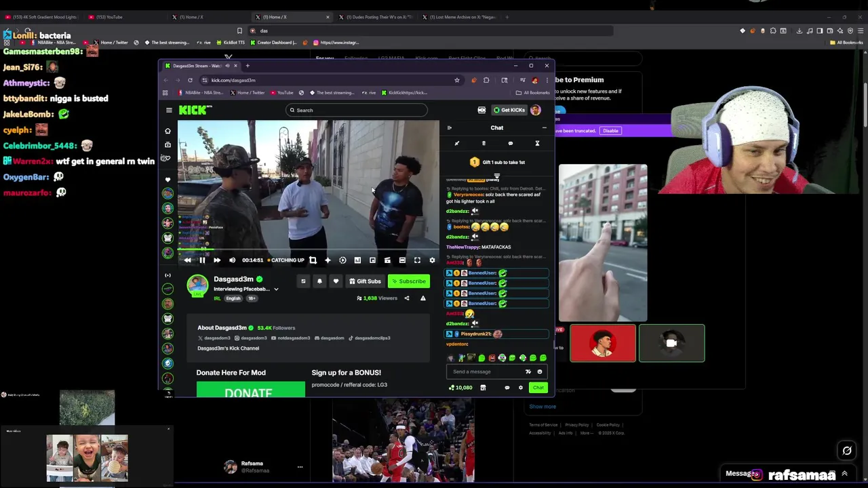The width and height of the screenshot is (868, 488).
Task: Open dasgasdom3 X social link
Action: coord(214,338)
